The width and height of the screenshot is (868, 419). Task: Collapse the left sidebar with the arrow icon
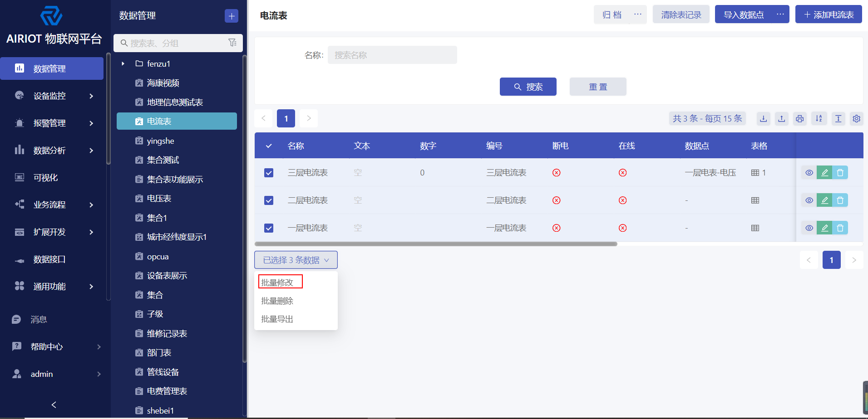click(x=54, y=404)
